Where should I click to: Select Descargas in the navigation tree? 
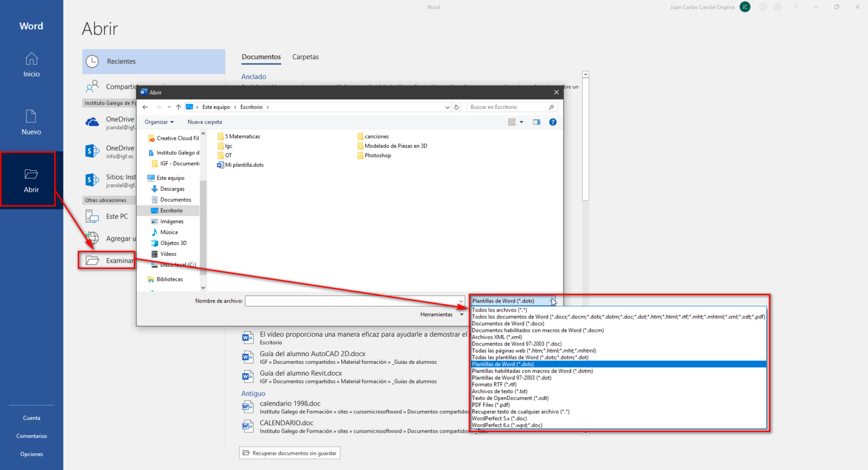point(172,189)
